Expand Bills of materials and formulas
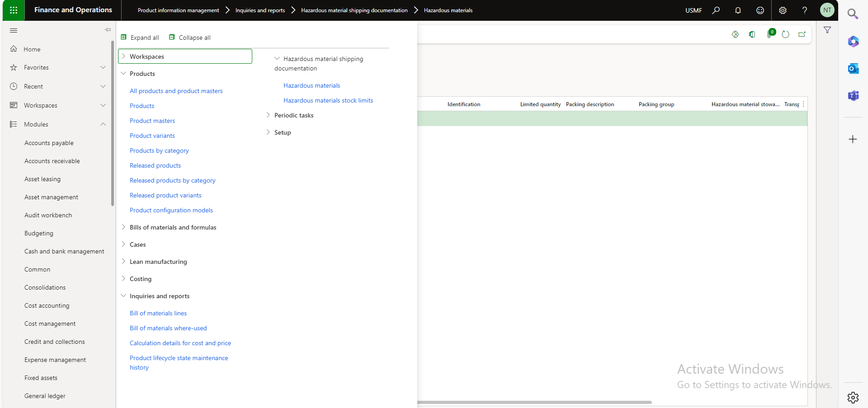 (123, 227)
